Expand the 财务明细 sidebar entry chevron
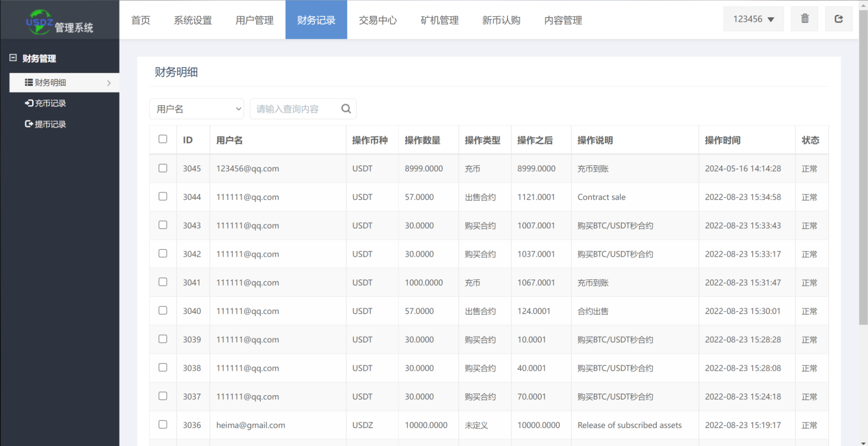The image size is (868, 446). coord(109,82)
